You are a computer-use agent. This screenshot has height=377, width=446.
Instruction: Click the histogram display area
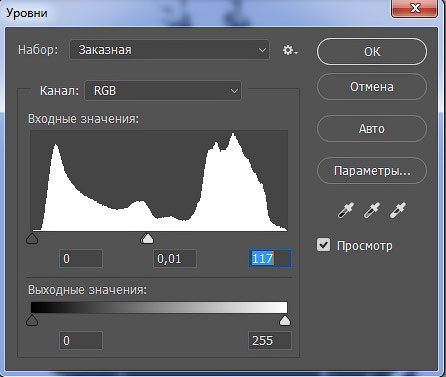(159, 181)
